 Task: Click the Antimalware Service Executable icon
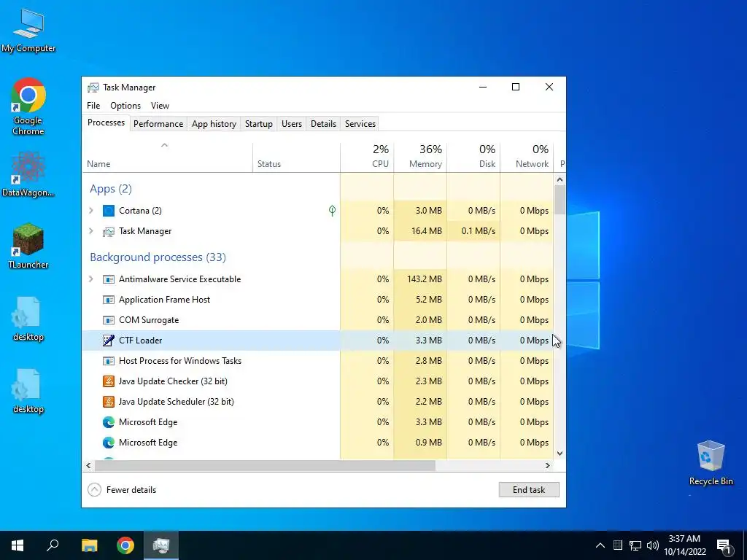click(x=109, y=279)
